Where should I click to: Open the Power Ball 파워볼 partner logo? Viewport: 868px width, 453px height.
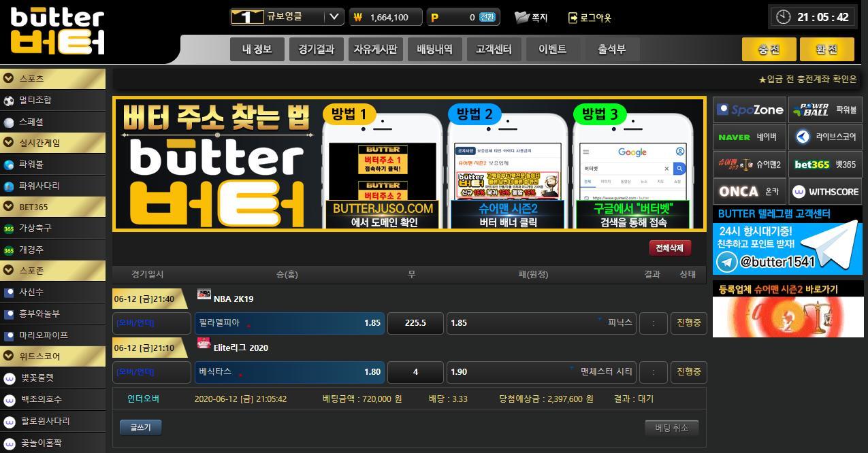(x=825, y=110)
